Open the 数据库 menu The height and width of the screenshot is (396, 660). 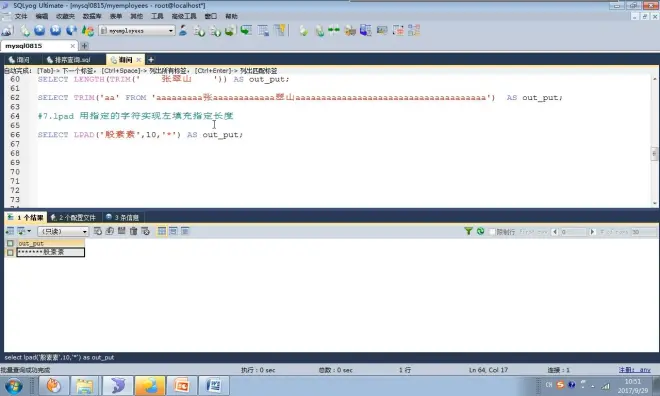[x=92, y=16]
